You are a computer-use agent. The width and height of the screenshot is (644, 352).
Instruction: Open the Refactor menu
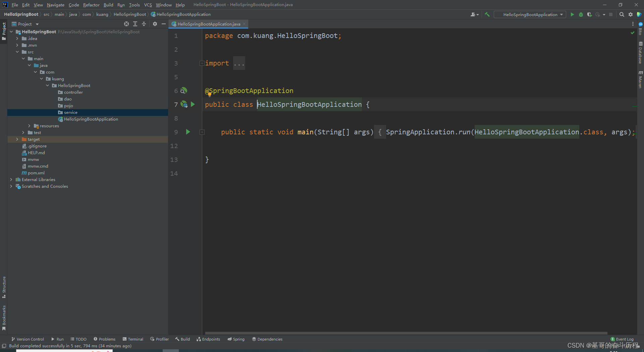click(x=91, y=5)
